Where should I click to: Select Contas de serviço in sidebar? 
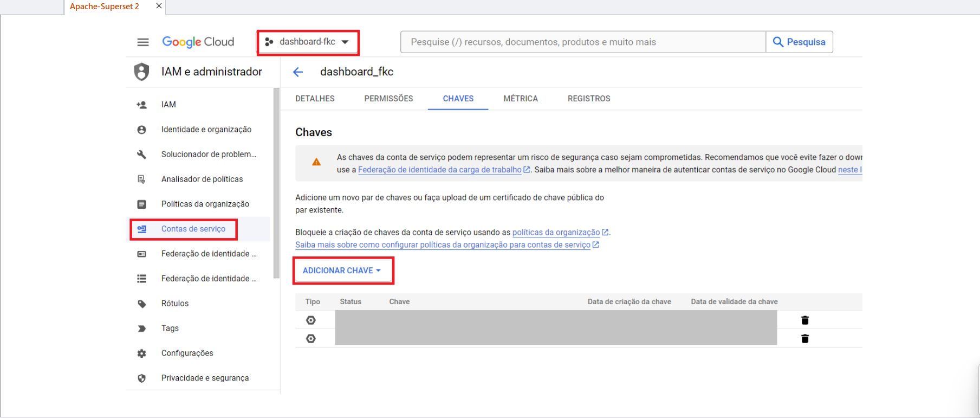[x=193, y=229]
